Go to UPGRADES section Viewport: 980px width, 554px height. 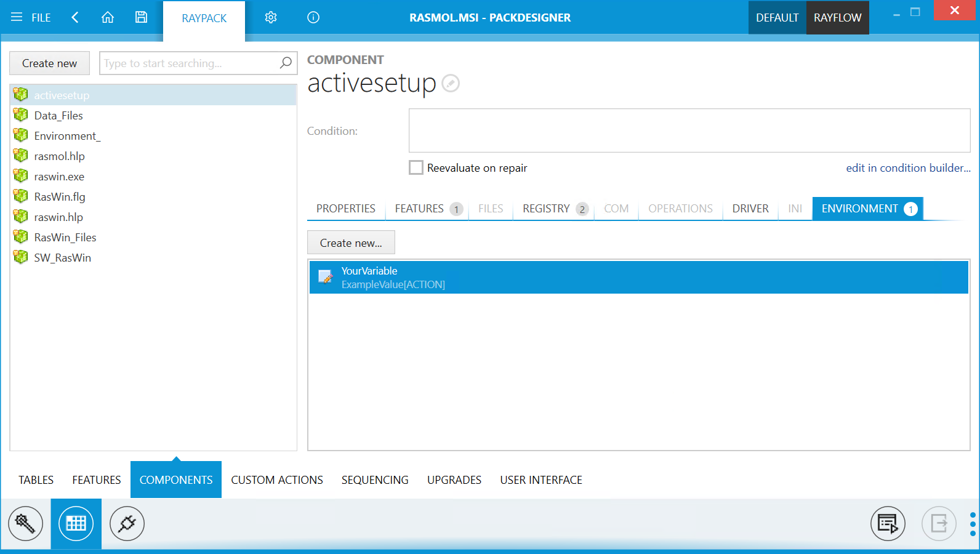[454, 480]
